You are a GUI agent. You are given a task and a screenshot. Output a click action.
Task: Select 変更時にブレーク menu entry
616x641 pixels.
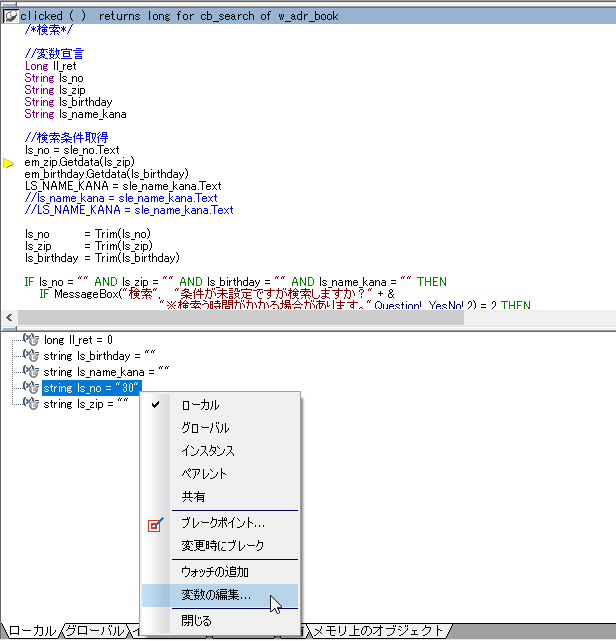(222, 546)
